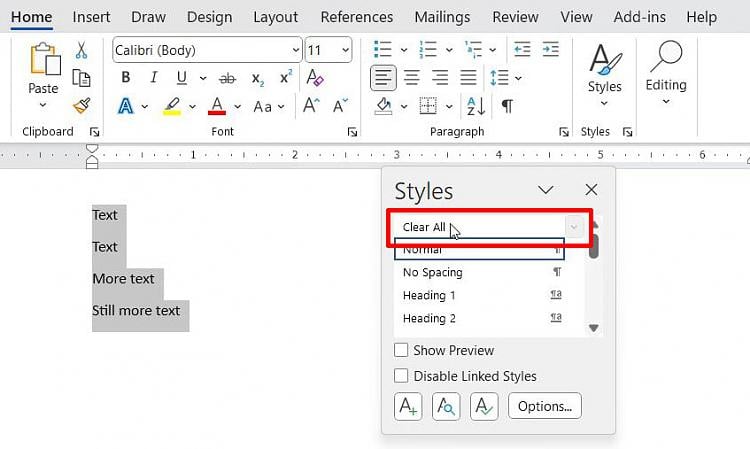Open the References ribbon tab

[355, 17]
